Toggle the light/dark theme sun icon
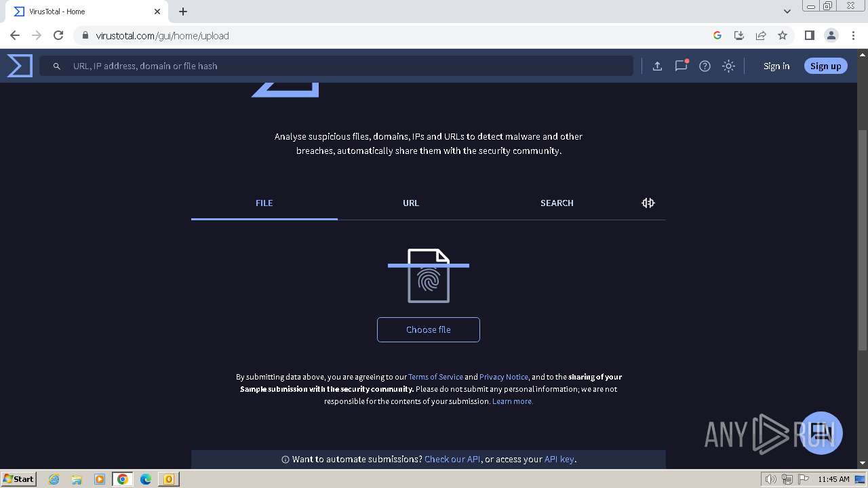This screenshot has width=868, height=488. [x=728, y=66]
